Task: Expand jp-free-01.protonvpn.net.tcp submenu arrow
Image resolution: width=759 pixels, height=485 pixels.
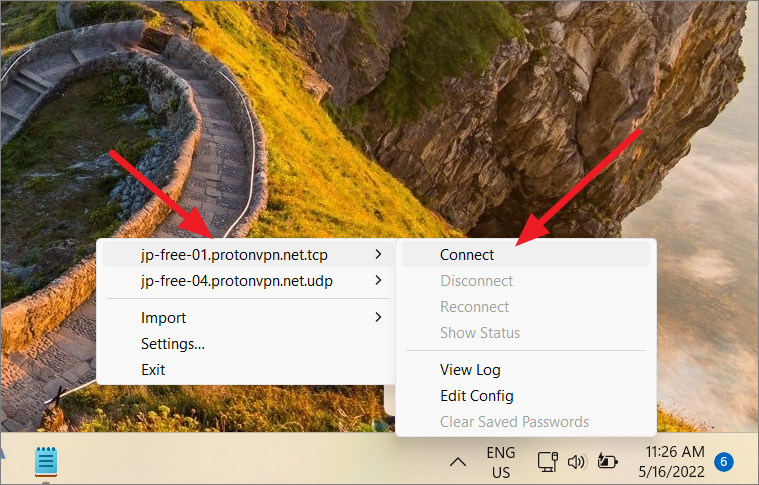Action: coord(379,254)
